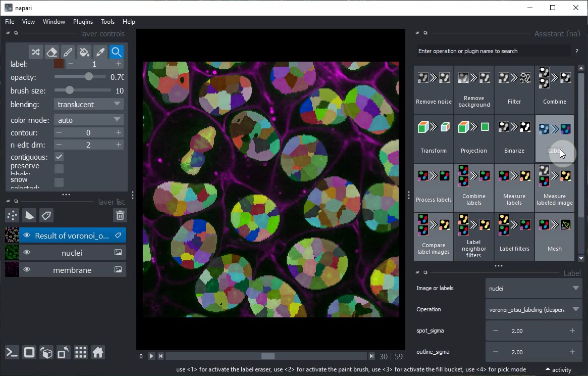Image resolution: width=588 pixels, height=376 pixels.
Task: Pick the color picker tool
Action: (x=100, y=52)
